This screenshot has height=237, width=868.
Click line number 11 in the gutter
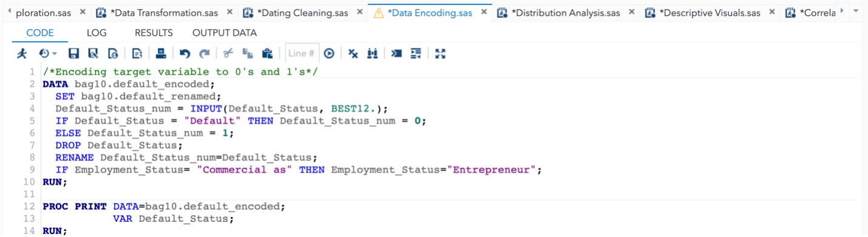pos(29,194)
